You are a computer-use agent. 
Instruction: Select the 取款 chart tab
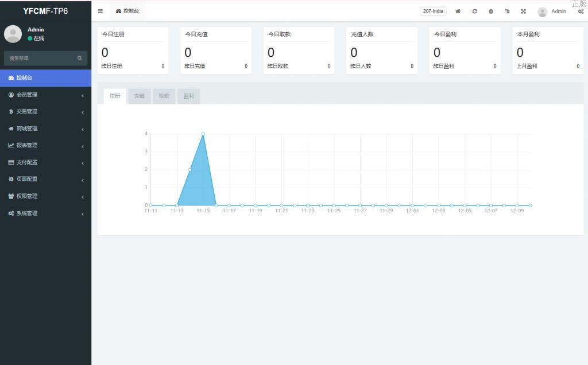[x=164, y=96]
